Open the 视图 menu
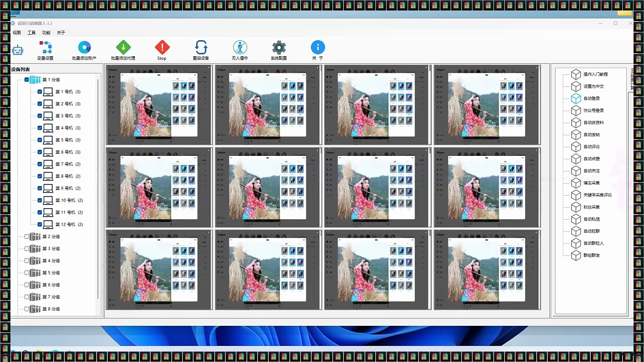644x362 pixels. click(x=17, y=33)
